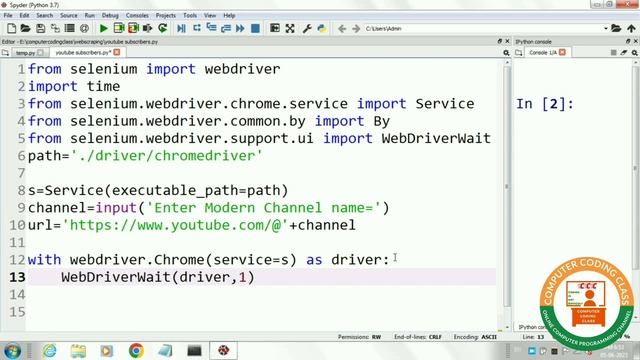Click the Step into function icon
The height and width of the screenshot is (360, 640).
click(x=211, y=28)
